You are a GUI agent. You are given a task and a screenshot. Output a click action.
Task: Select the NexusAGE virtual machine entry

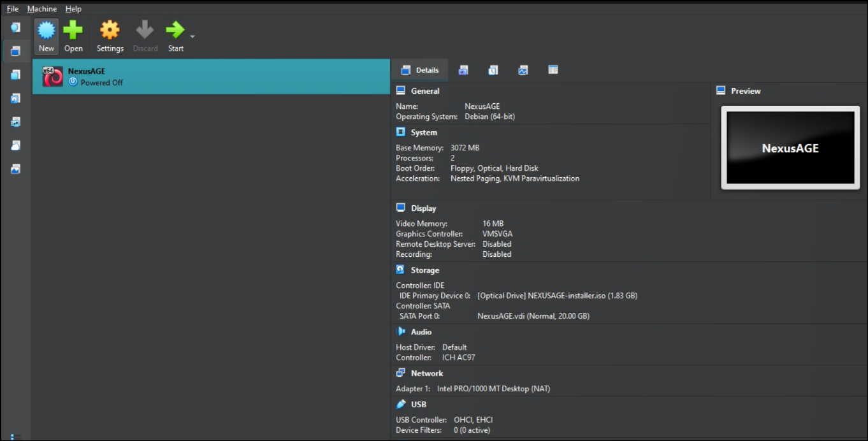(x=211, y=76)
